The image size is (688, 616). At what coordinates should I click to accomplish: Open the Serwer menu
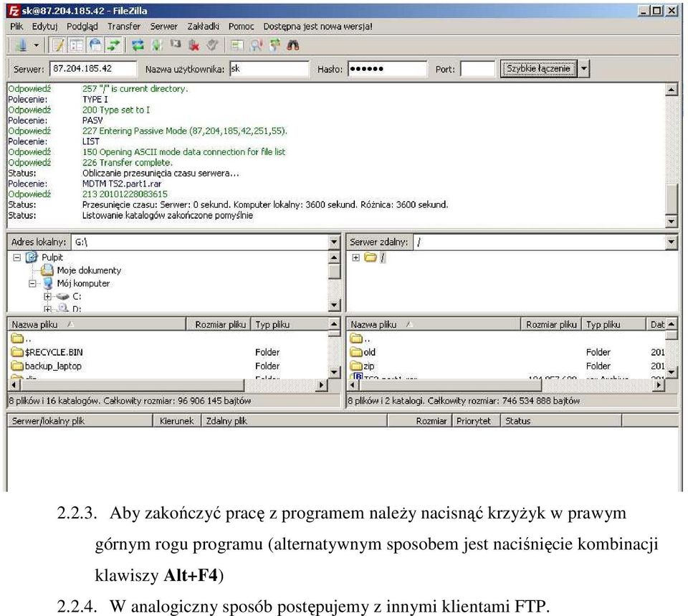163,27
